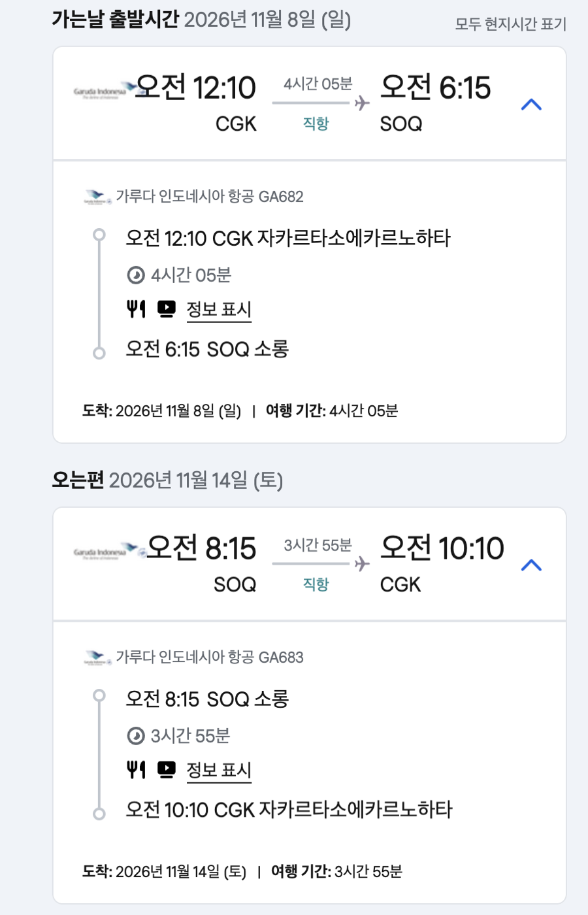
Task: Collapse the return SOQ to CGK flight details
Action: point(531,565)
